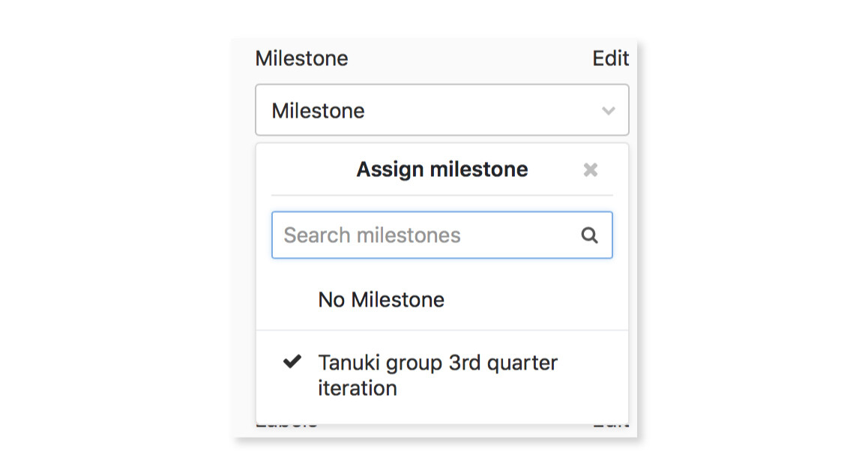The image size is (868, 476).
Task: Toggle milestone assignment to No Milestone
Action: (380, 299)
